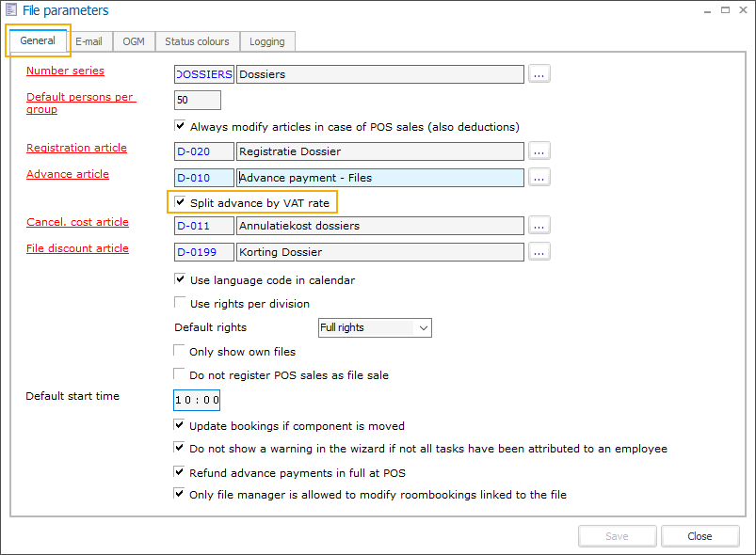Switch to the E-mail tab

(x=89, y=41)
